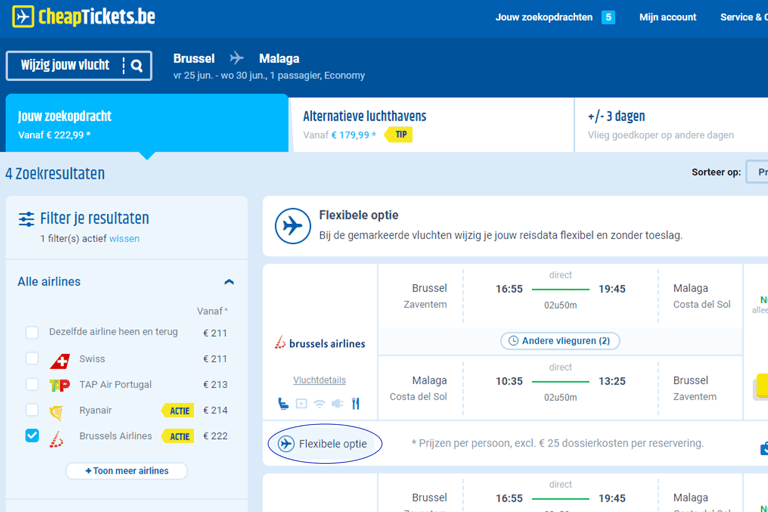The width and height of the screenshot is (768, 512).
Task: Click the filter sliders icon beside Filter je resultaten
Action: (x=26, y=219)
